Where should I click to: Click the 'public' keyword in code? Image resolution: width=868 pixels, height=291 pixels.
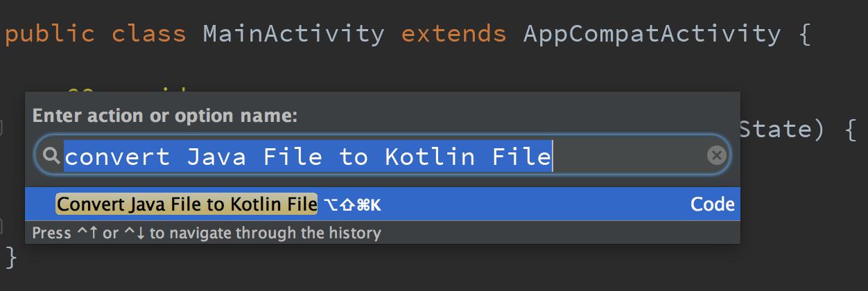(x=49, y=33)
